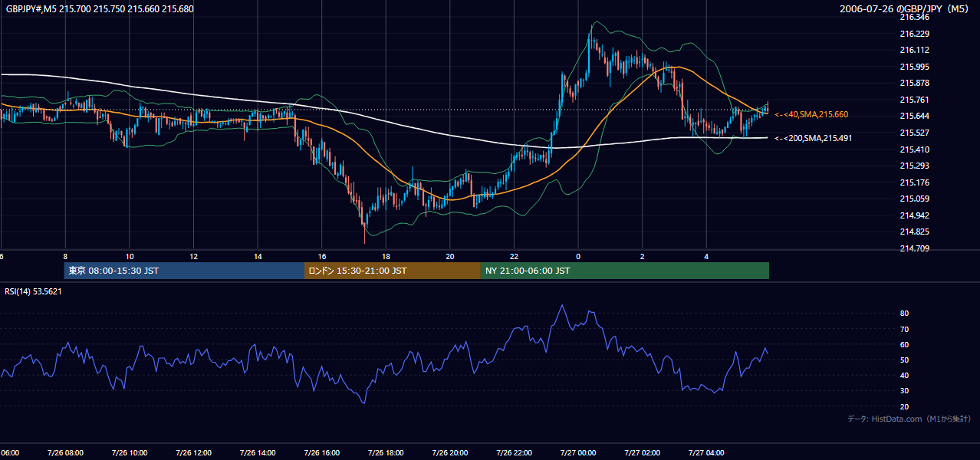
Task: Click the 40 SMA 215.660 orange label
Action: (811, 114)
